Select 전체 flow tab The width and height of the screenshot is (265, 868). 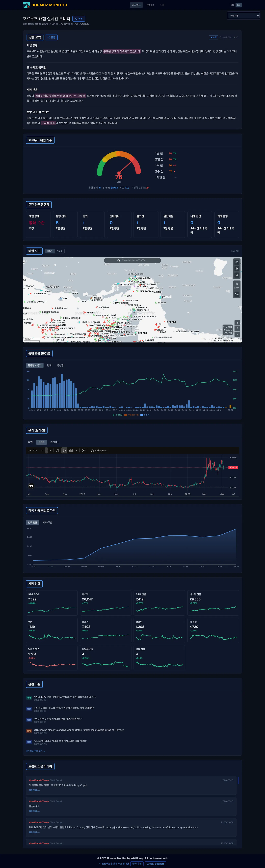point(49,365)
